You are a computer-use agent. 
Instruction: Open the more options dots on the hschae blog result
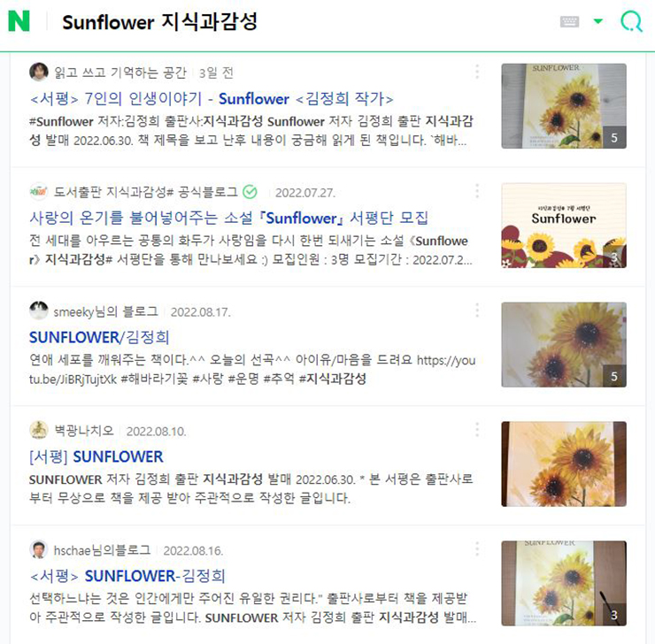coord(477,549)
